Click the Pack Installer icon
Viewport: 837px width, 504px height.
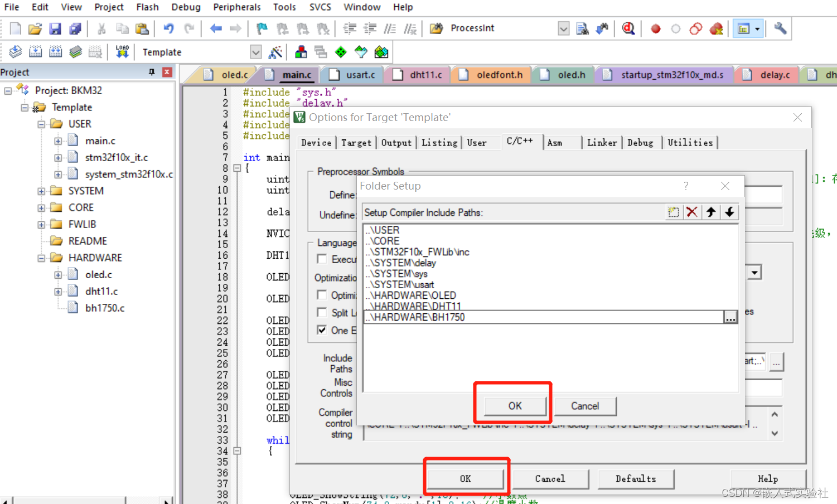[x=381, y=52]
